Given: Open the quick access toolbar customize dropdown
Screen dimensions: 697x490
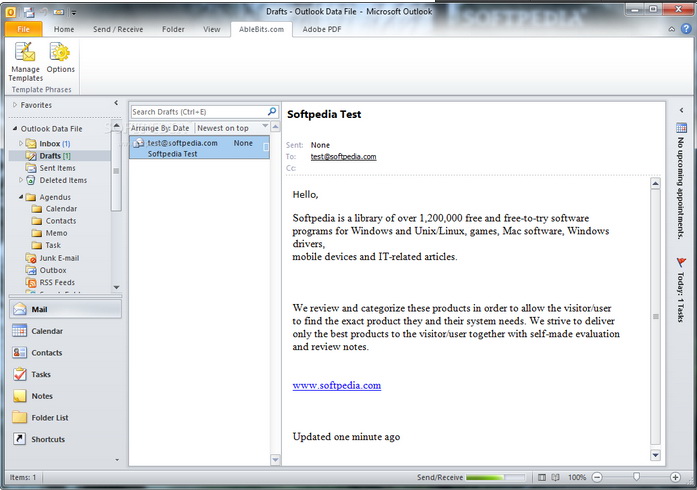Looking at the screenshot, I should point(73,13).
